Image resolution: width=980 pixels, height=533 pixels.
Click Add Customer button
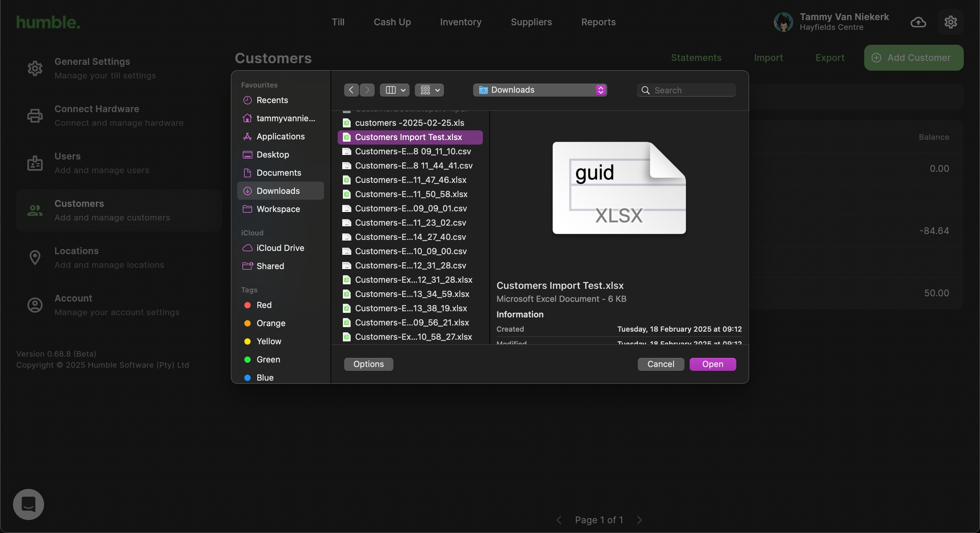pyautogui.click(x=914, y=57)
